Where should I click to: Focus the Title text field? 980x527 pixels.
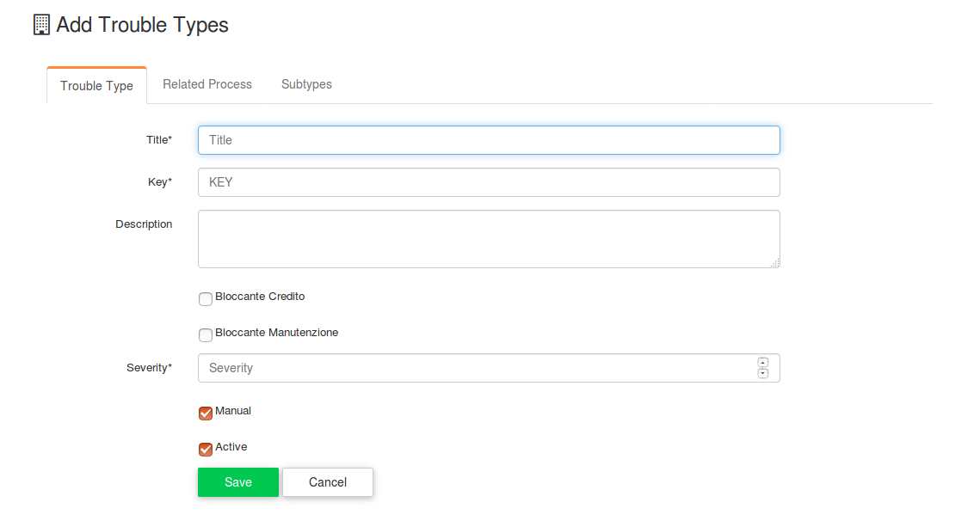click(x=489, y=140)
